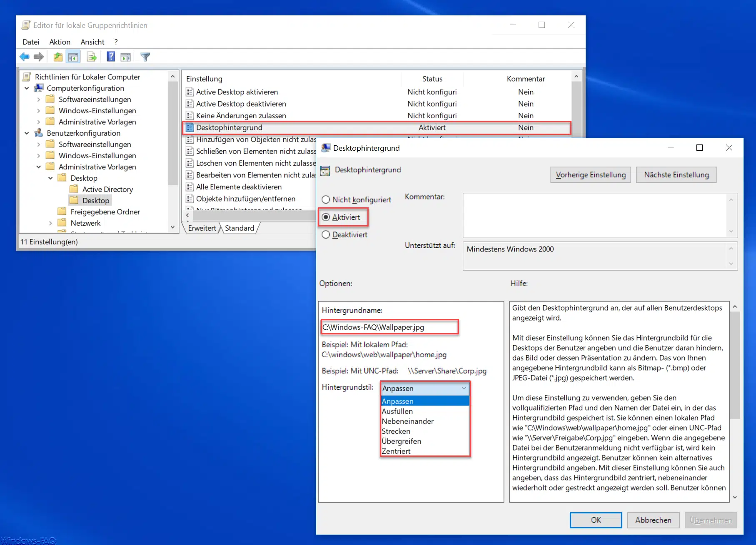756x545 pixels.
Task: Open the Help toolbar icon
Action: point(111,57)
